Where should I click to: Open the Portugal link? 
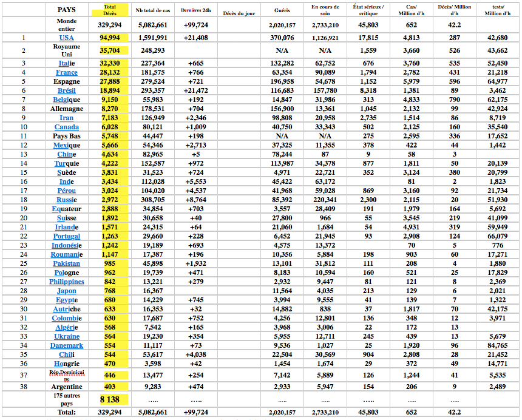[x=66, y=236]
